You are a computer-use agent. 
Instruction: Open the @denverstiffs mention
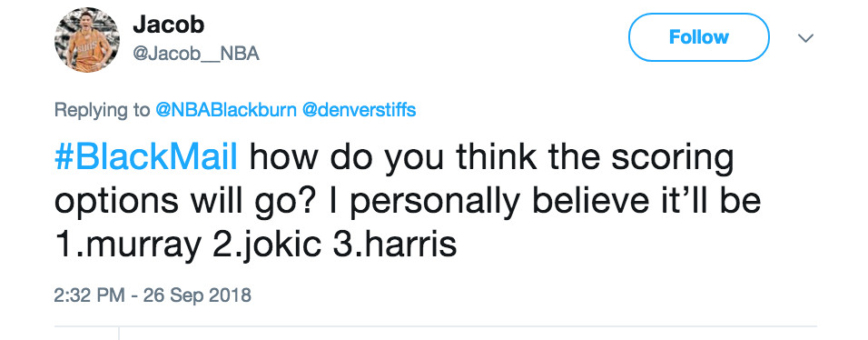point(358,110)
